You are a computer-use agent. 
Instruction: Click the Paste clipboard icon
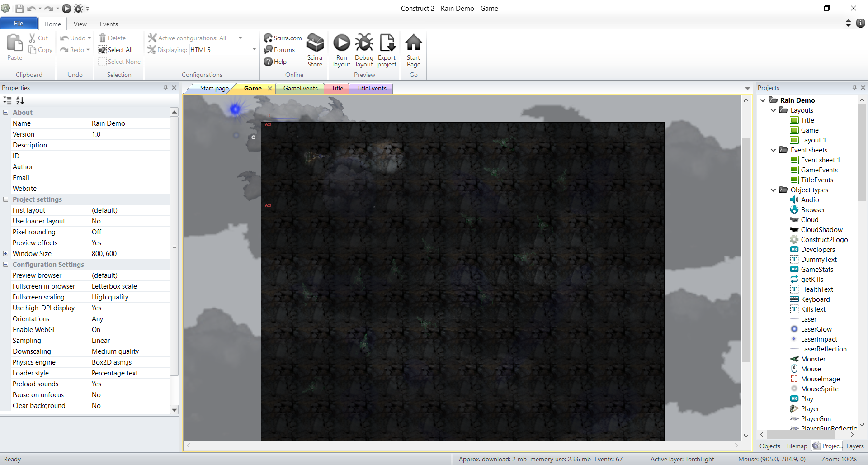14,43
